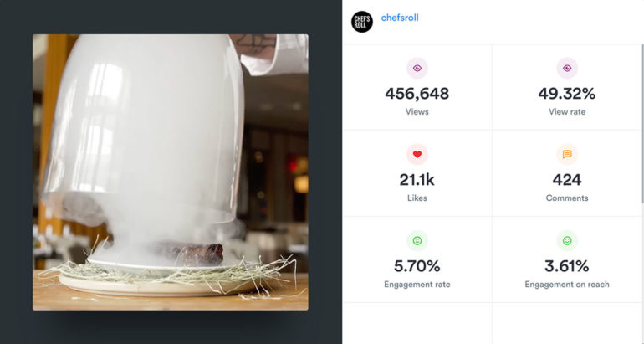Click the purple eye icon above Views
The width and height of the screenshot is (644, 344).
417,69
